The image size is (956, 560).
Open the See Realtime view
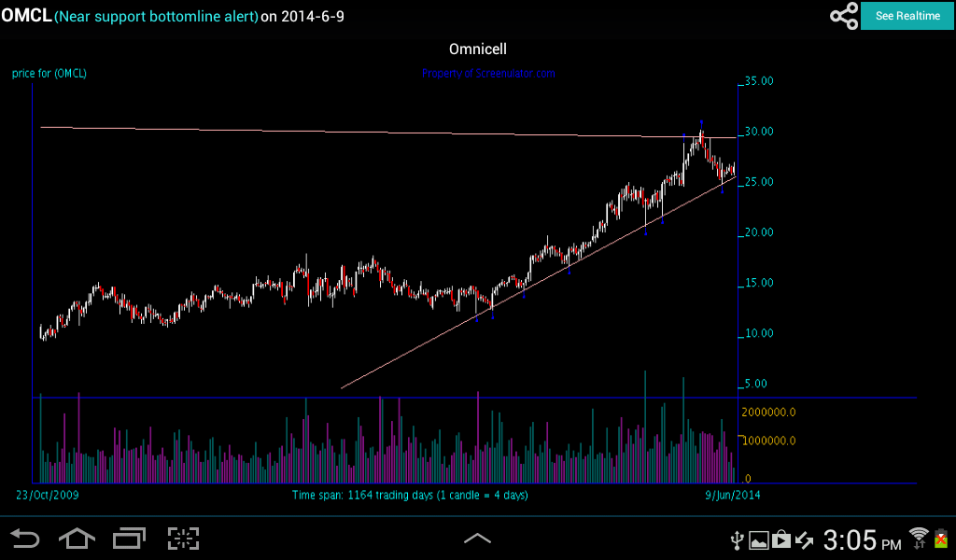click(x=907, y=16)
